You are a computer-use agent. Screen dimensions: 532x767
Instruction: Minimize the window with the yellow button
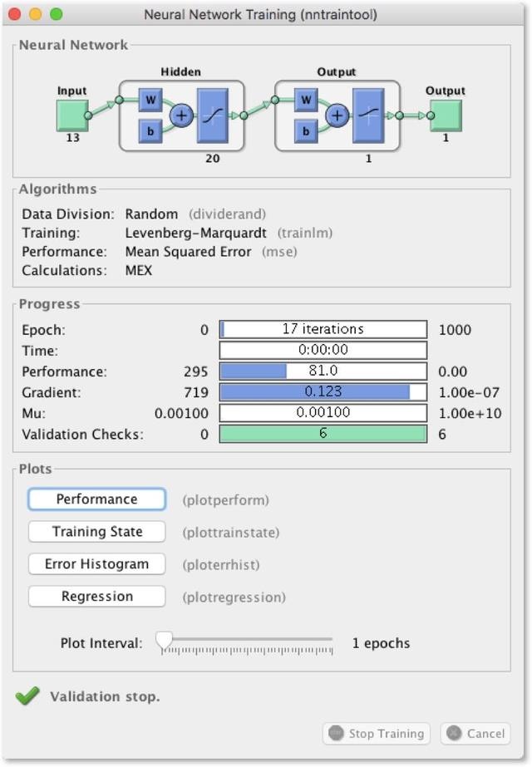pyautogui.click(x=35, y=14)
